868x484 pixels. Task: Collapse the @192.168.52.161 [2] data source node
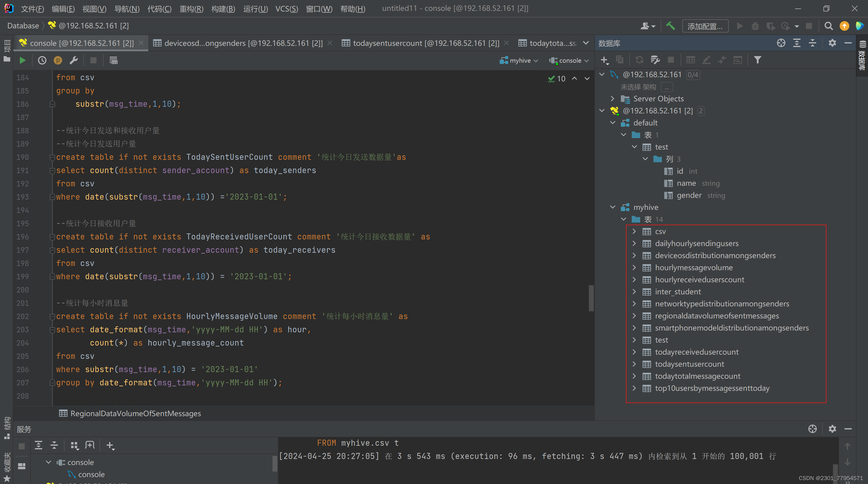602,111
